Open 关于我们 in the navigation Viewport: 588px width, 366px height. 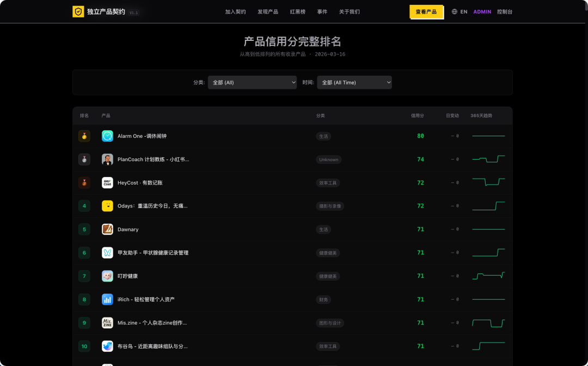[x=349, y=11]
